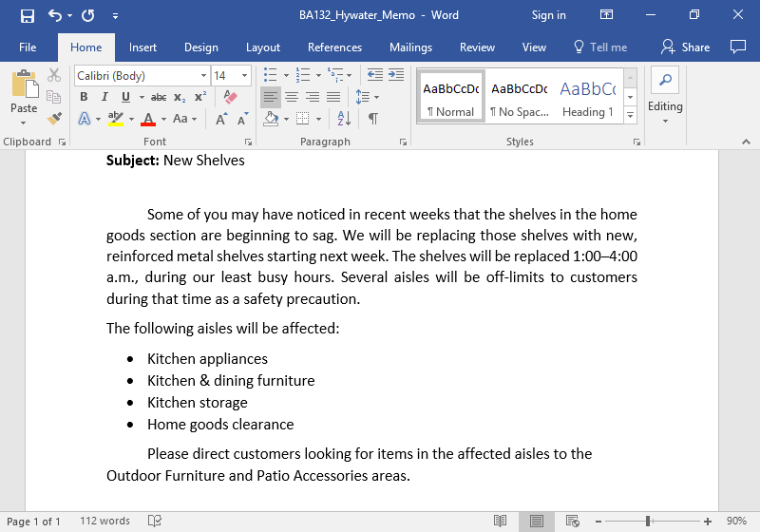This screenshot has height=532, width=760.
Task: Toggle Bold formatting
Action: [x=84, y=97]
